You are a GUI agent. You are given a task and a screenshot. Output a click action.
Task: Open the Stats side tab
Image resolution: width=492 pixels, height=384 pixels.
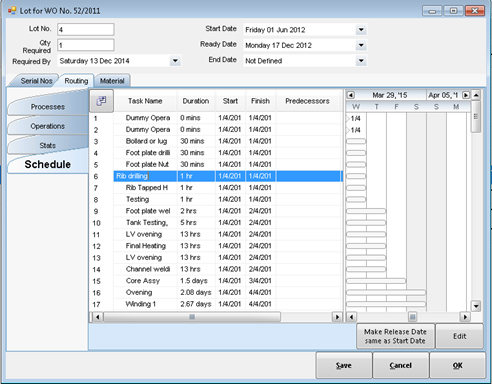pyautogui.click(x=48, y=145)
